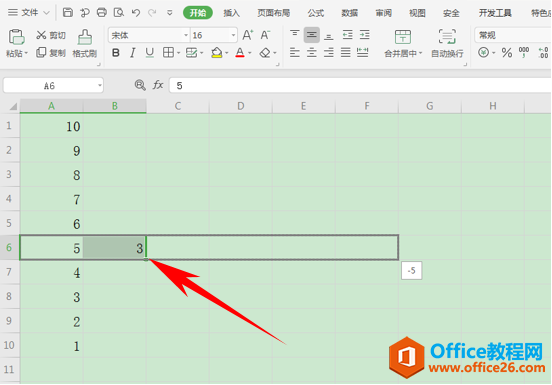This screenshot has width=552, height=385.
Task: Toggle Italic formatting
Action: [133, 53]
